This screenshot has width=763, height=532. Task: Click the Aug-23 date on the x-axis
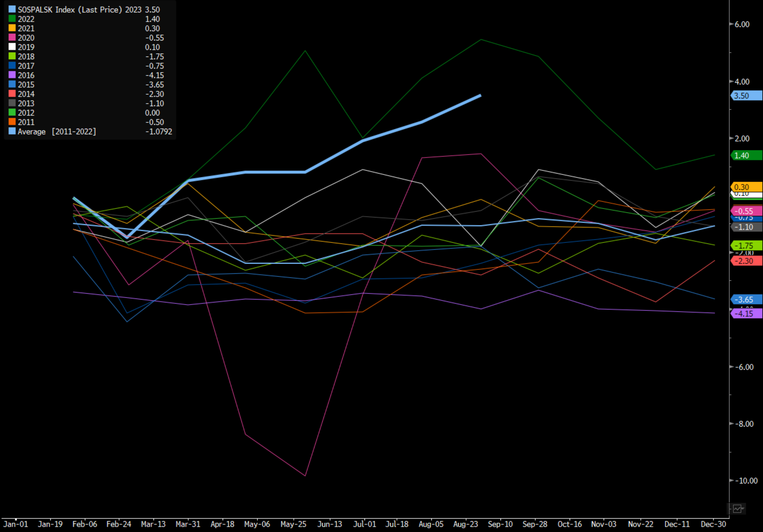[x=465, y=524]
